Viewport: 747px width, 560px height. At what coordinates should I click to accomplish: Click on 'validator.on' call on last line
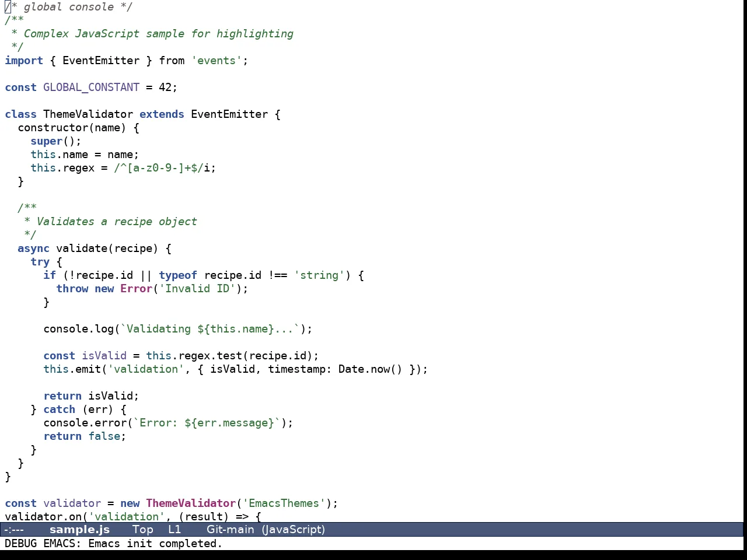click(43, 517)
